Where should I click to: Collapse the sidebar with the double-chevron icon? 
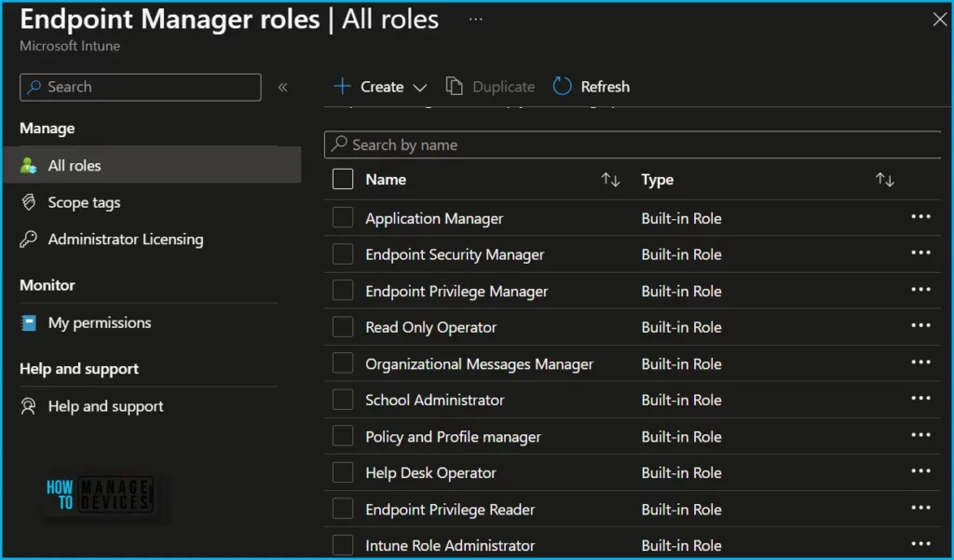[283, 87]
